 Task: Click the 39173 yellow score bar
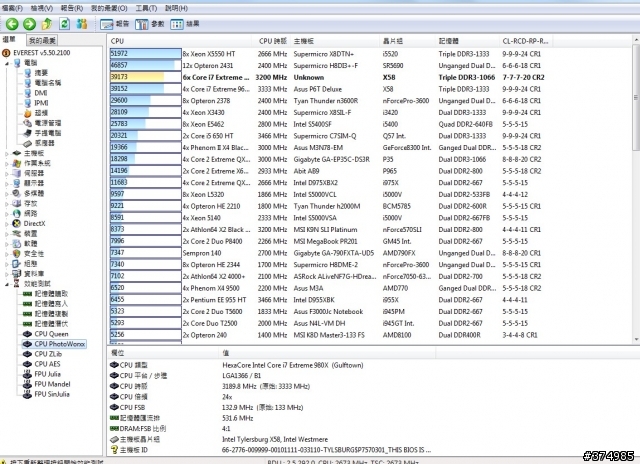click(145, 77)
